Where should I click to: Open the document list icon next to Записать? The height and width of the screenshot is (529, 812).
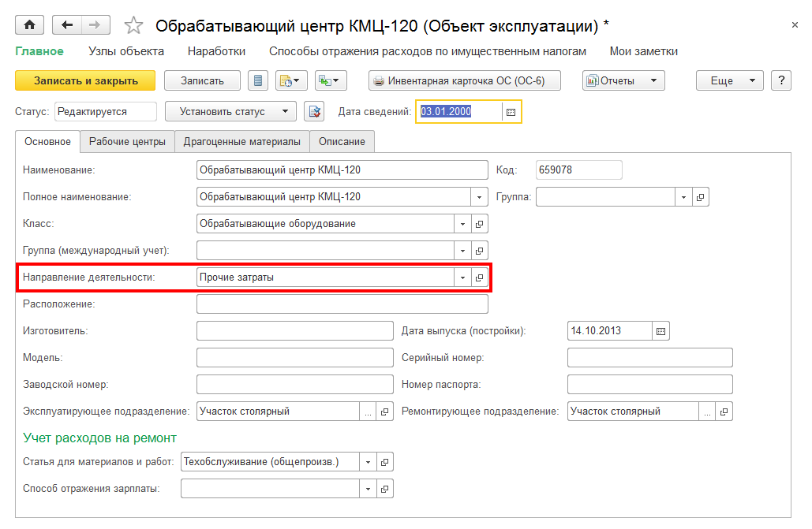point(258,80)
